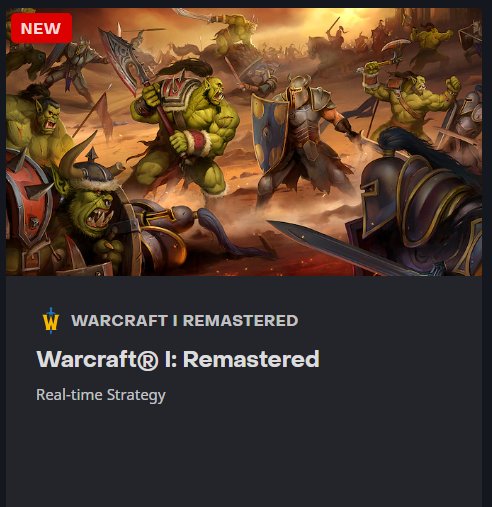This screenshot has height=507, width=492.
Task: Click the red NEW badge
Action: click(41, 28)
